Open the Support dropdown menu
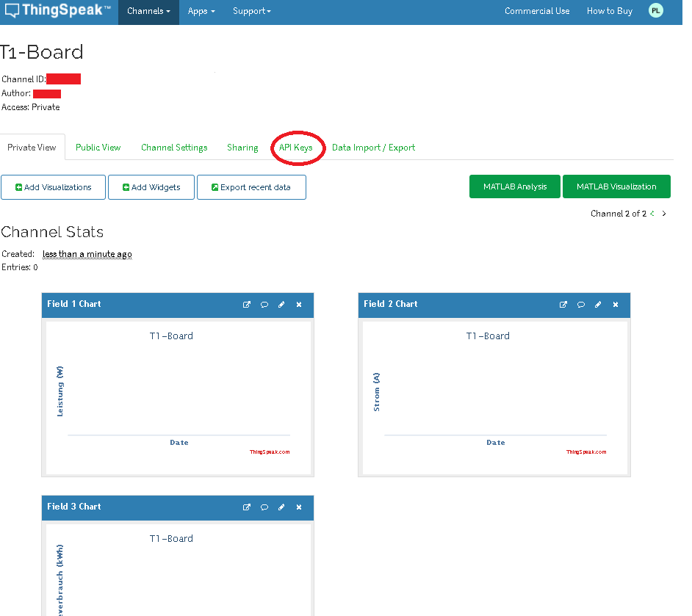The height and width of the screenshot is (616, 692). [252, 11]
